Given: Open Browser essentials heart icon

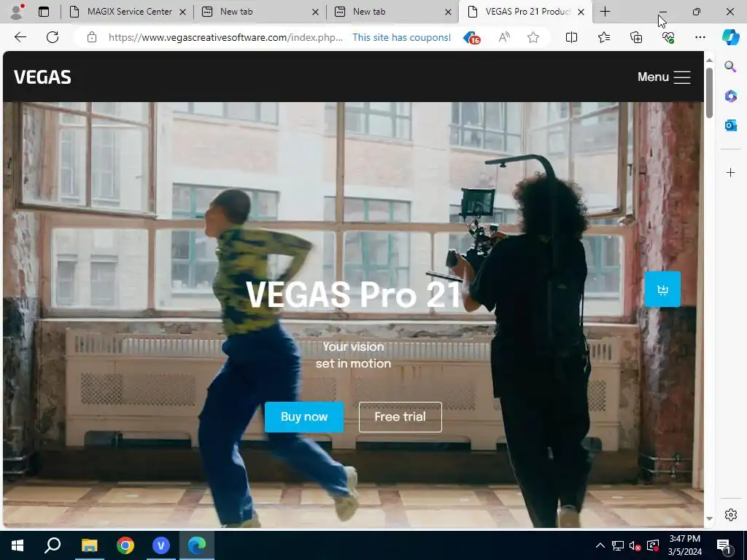Looking at the screenshot, I should click(x=668, y=37).
